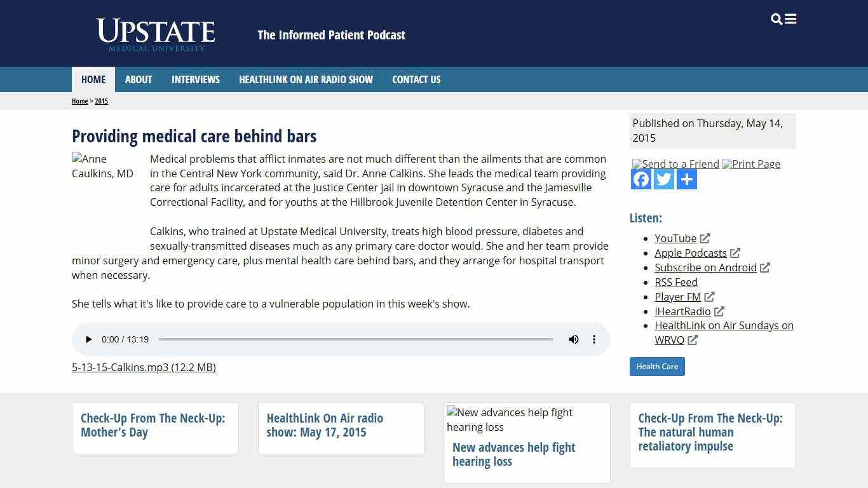Share the article on Facebook
This screenshot has height=488, width=868.
641,179
